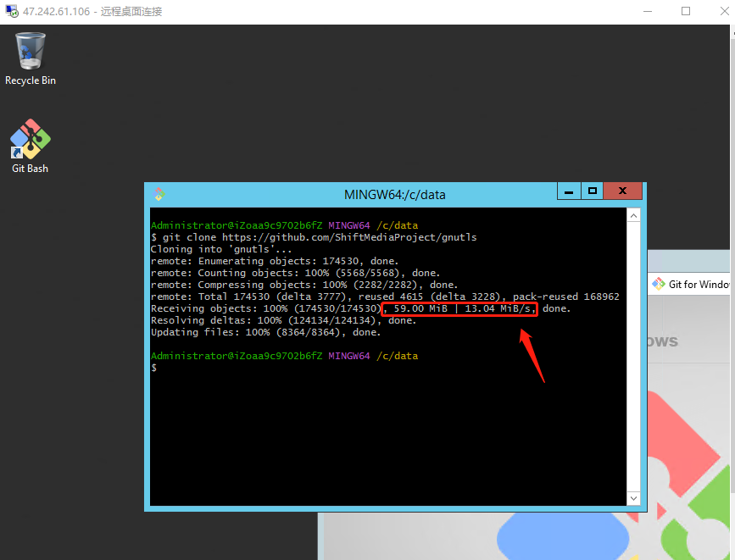Click the Recycle Bin label text
The height and width of the screenshot is (560, 735).
31,80
